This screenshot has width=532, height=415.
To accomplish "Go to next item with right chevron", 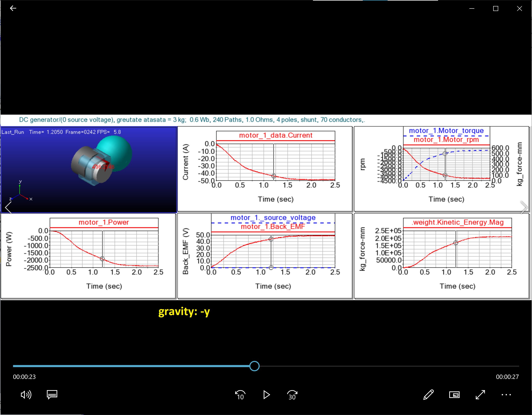I will click(524, 207).
